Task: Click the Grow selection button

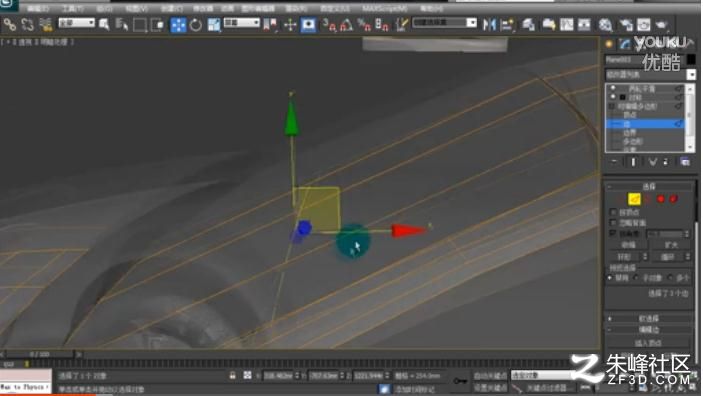Action: click(x=672, y=245)
